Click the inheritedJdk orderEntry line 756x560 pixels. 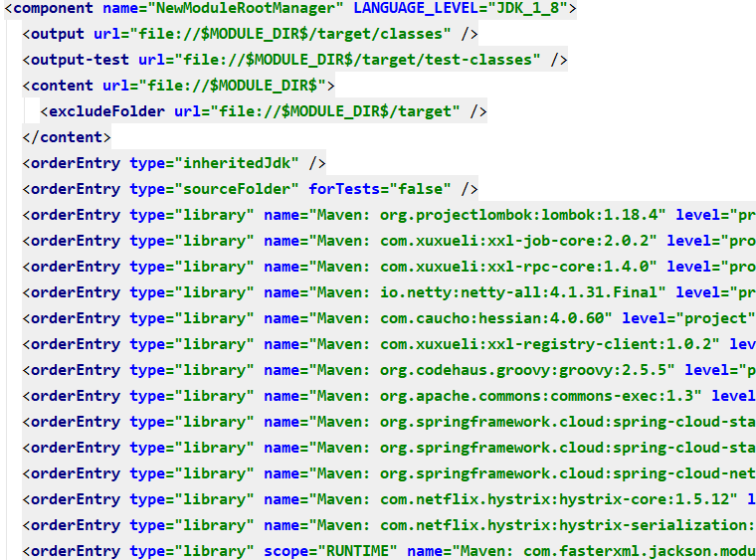[174, 163]
